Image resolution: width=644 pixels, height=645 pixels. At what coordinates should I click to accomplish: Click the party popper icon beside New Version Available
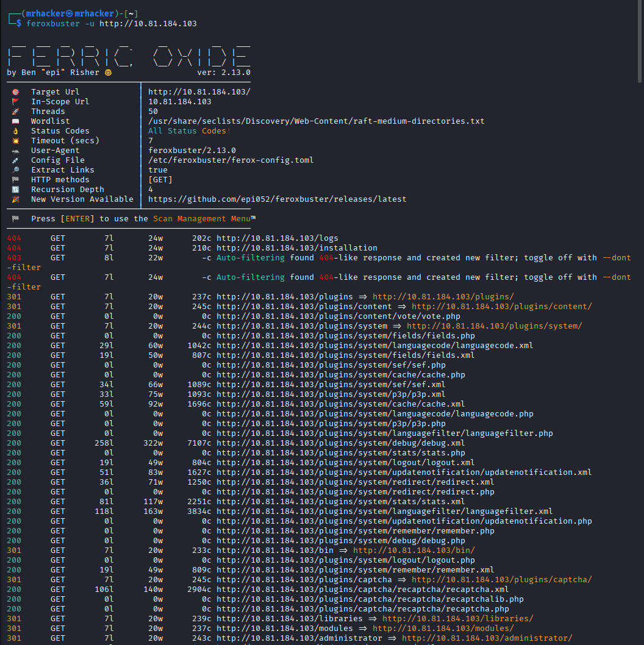pos(15,199)
